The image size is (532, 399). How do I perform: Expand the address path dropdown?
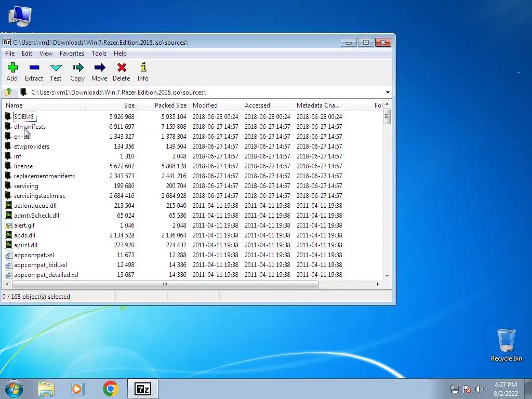(x=388, y=92)
